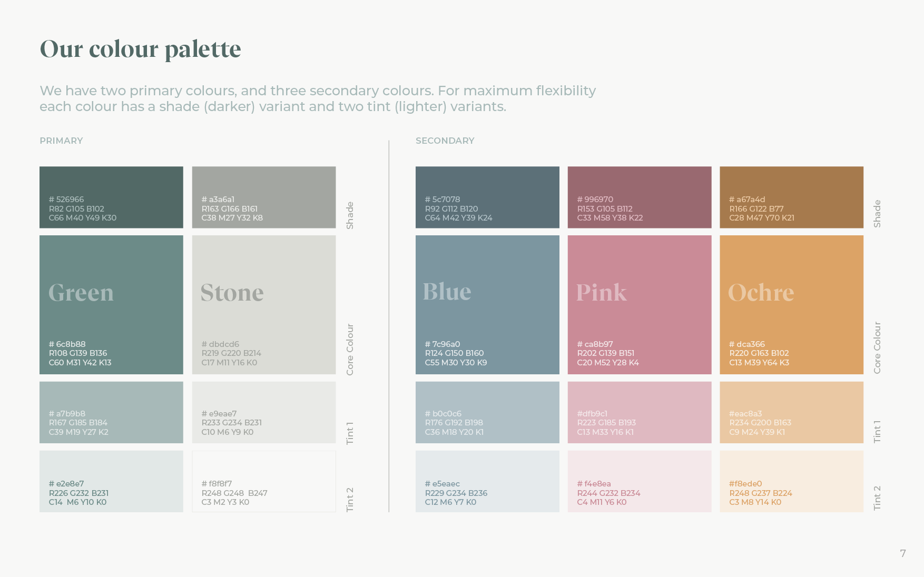
Task: Select the blue shade swatch #5c7078
Action: click(487, 197)
